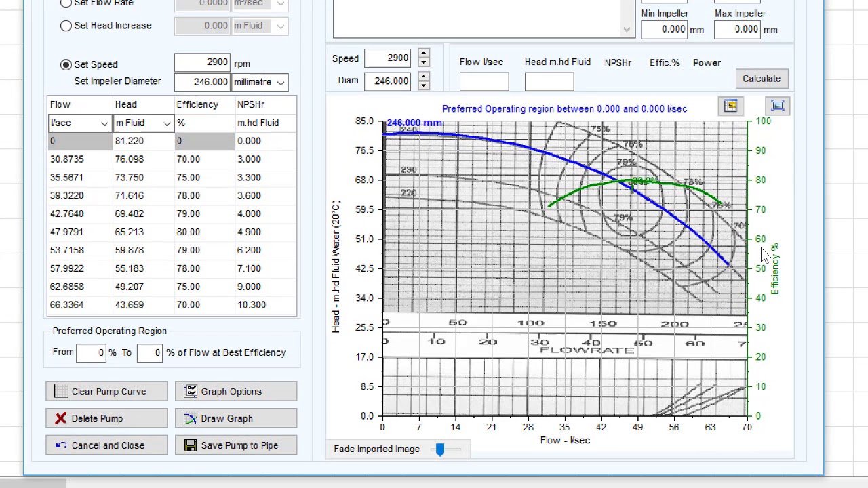The image size is (868, 488).
Task: Click the flow cell 47.9791
Action: point(79,232)
